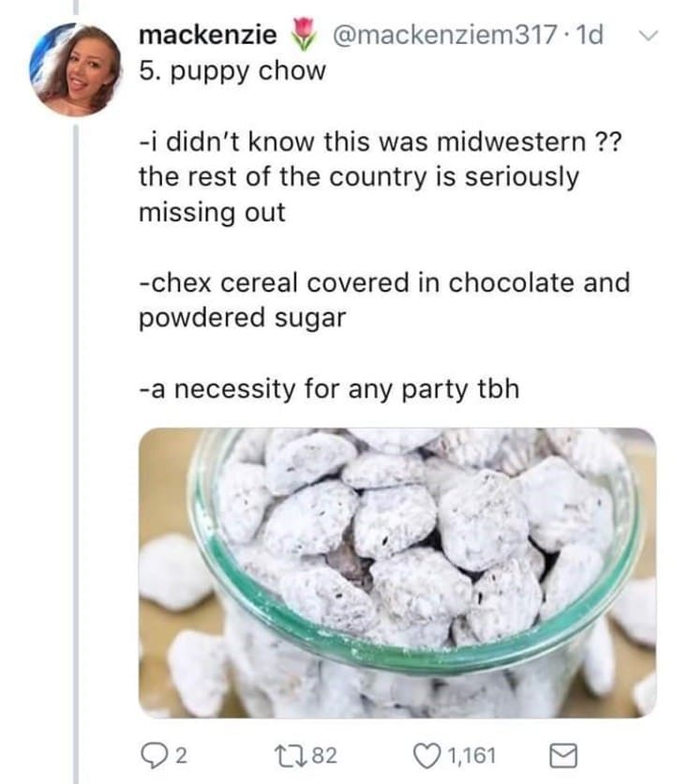The image size is (686, 784).
Task: Click the 1d timestamp on the tweet
Action: [589, 35]
